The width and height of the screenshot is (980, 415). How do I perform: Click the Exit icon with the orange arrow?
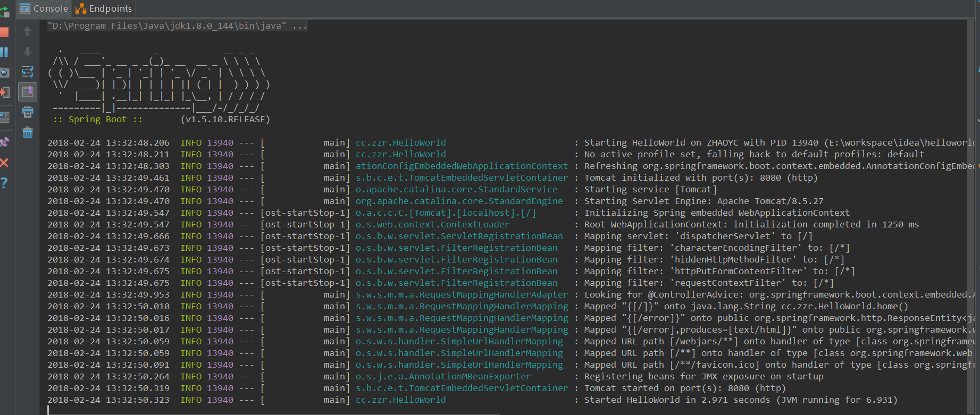click(4, 92)
